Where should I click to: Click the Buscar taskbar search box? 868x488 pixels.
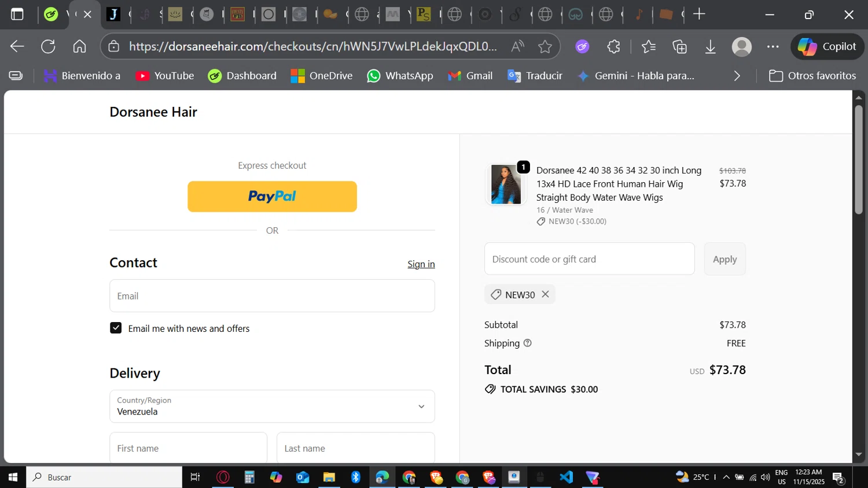[104, 477]
